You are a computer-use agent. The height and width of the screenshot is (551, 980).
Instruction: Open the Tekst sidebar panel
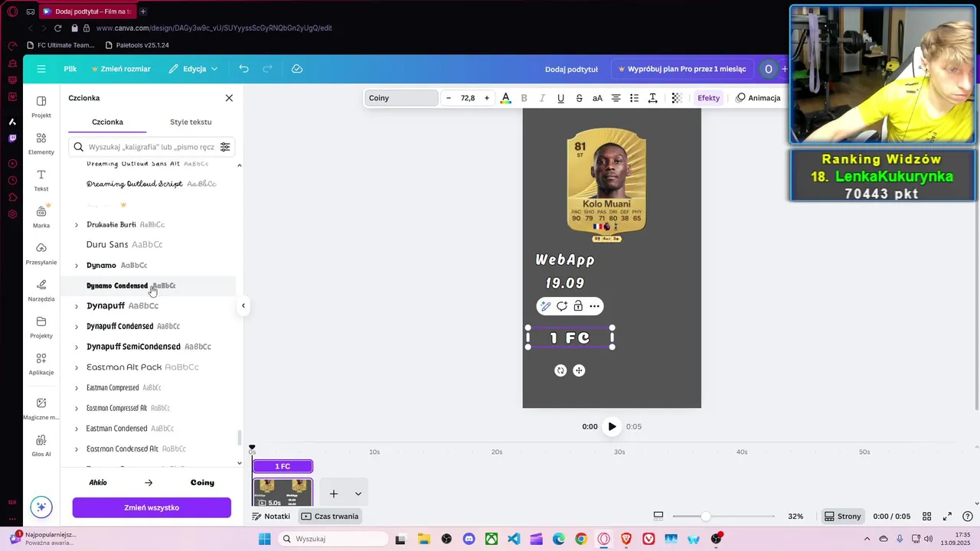click(41, 180)
